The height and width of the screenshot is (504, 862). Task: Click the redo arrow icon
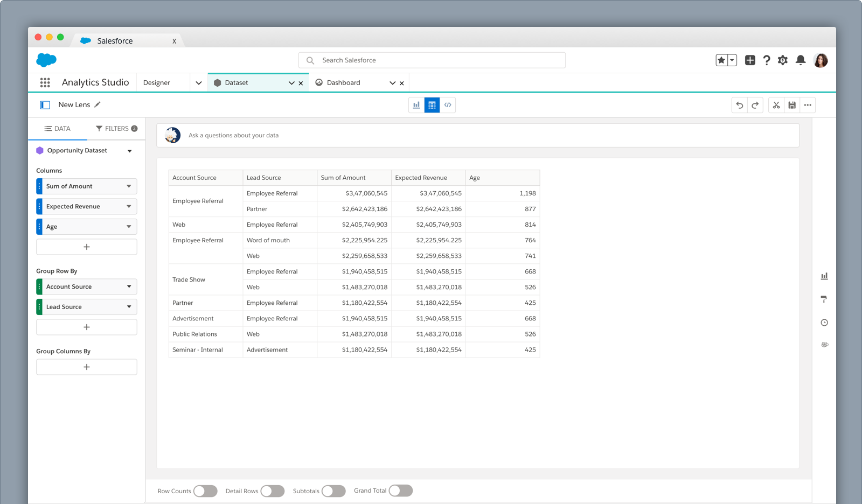coord(755,105)
